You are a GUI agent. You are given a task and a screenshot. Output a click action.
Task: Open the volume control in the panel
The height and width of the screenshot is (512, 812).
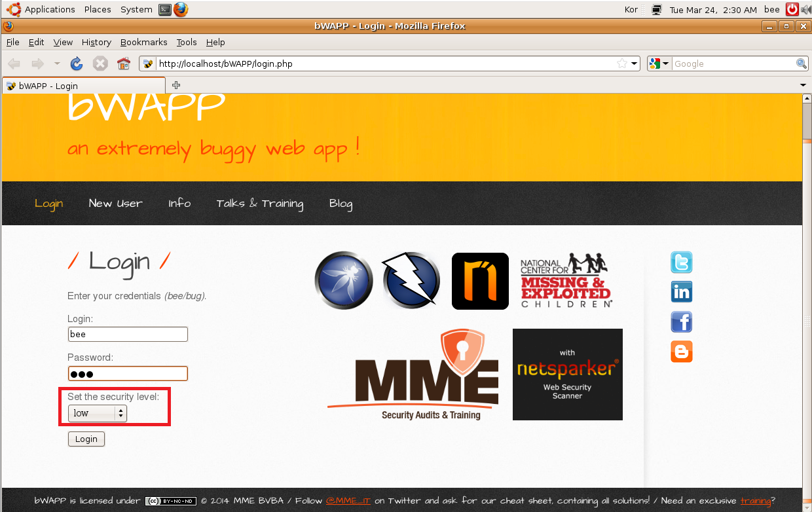point(805,9)
